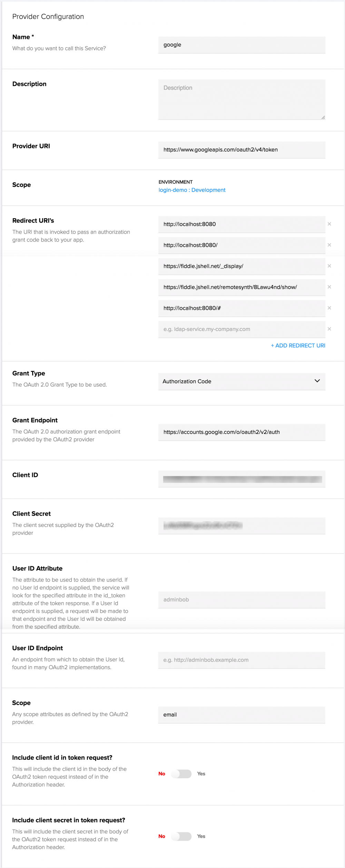Screen dimensions: 345x868
Task: Remove the remotesynth/8Lawu4nd redirect URI
Action: tap(329, 287)
